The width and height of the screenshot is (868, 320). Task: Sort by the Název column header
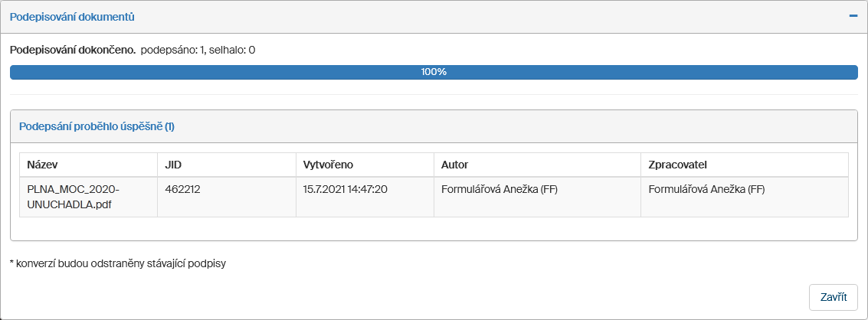[x=43, y=165]
